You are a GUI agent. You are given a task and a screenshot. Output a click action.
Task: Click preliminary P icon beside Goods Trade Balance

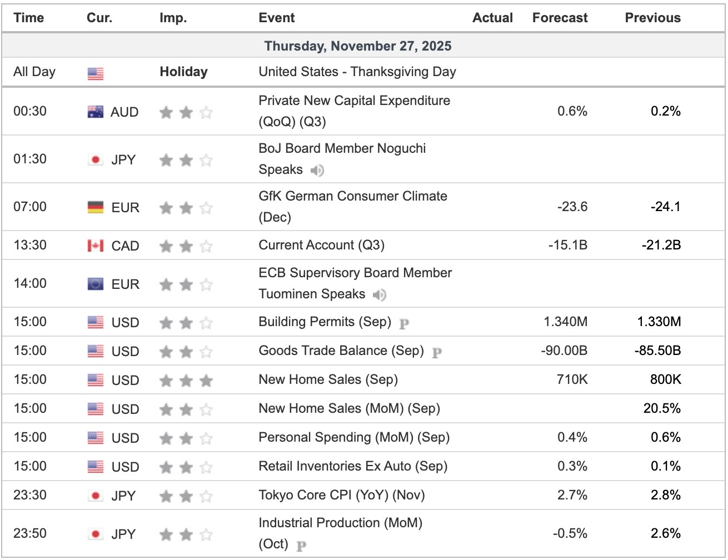pos(437,352)
